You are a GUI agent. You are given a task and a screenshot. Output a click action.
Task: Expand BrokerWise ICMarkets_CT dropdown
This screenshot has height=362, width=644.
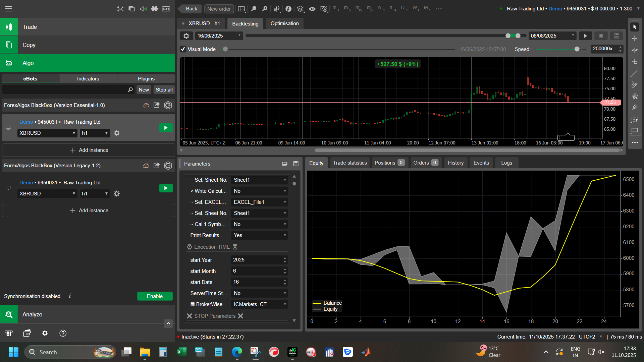click(x=259, y=304)
